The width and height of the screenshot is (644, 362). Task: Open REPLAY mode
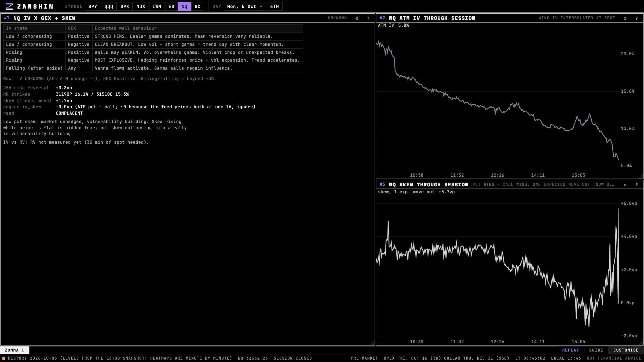pyautogui.click(x=570, y=350)
